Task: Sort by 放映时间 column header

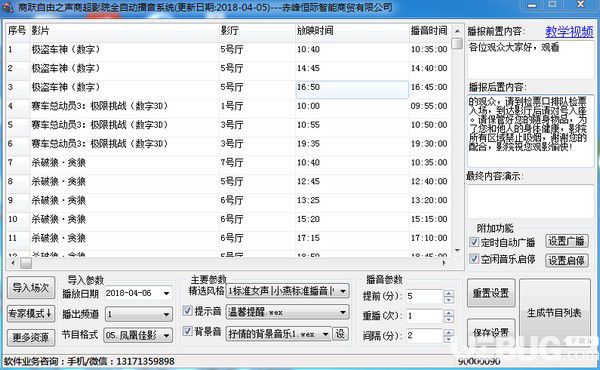Action: point(352,31)
